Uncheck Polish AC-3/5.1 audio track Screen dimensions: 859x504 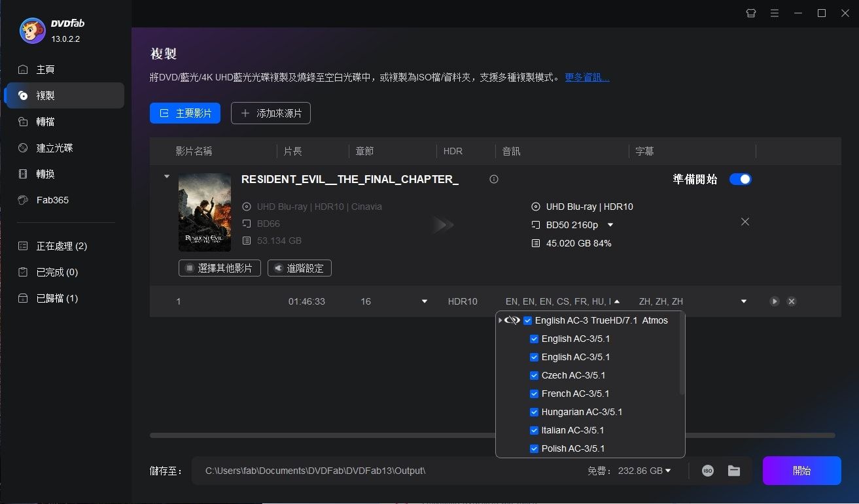point(534,448)
